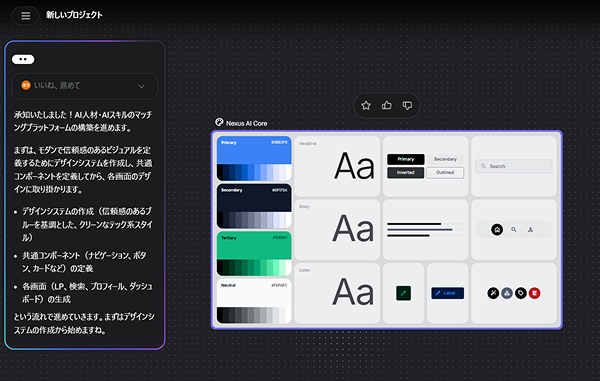This screenshot has height=381, width=600.
Task: Click the thumbs down icon
Action: [407, 105]
